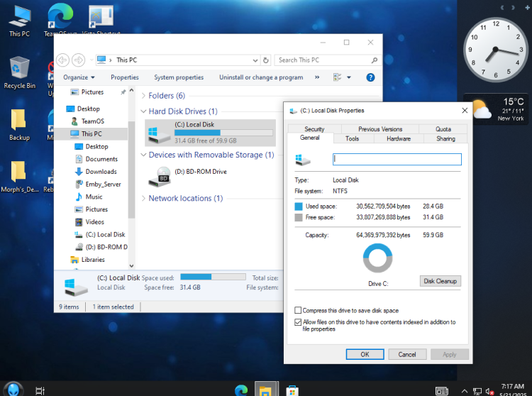
Task: Click the analog clock gadget
Action: click(495, 50)
